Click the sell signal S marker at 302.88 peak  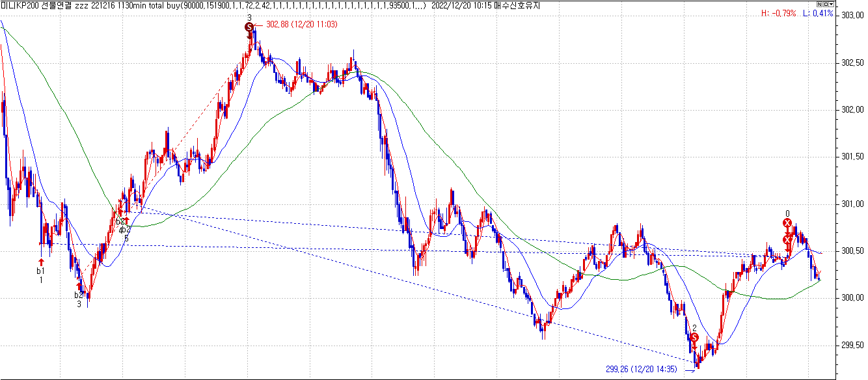point(249,27)
